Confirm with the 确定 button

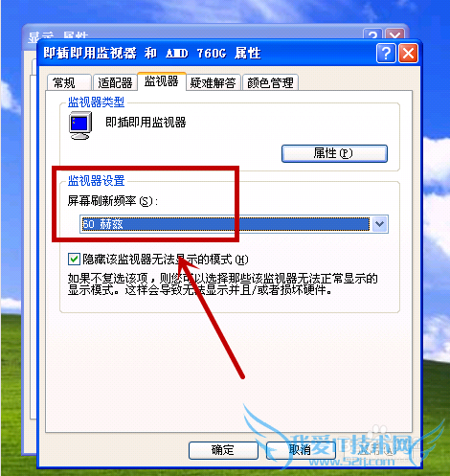tap(223, 450)
